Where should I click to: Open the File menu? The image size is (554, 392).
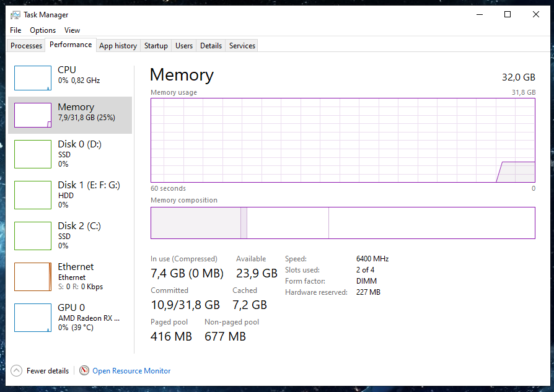(15, 30)
